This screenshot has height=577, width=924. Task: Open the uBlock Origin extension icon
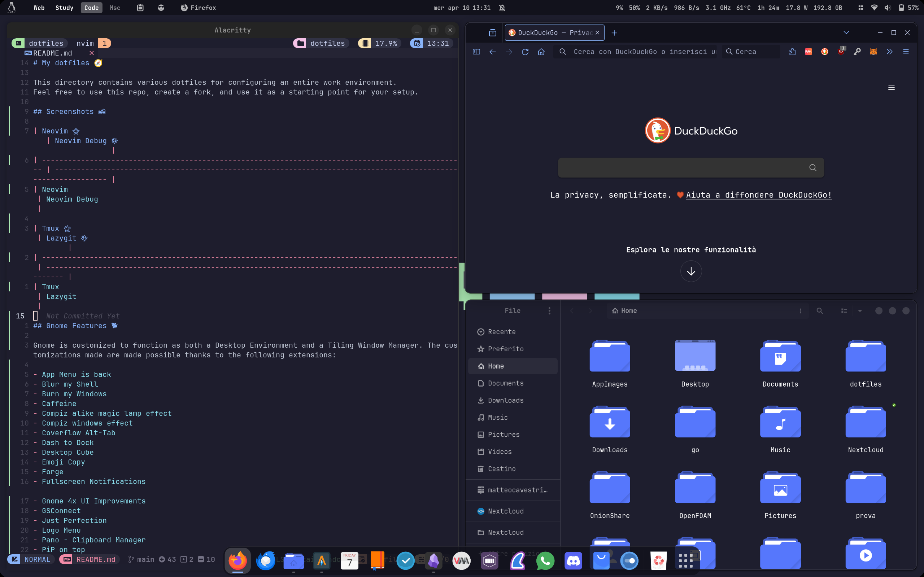(x=841, y=52)
